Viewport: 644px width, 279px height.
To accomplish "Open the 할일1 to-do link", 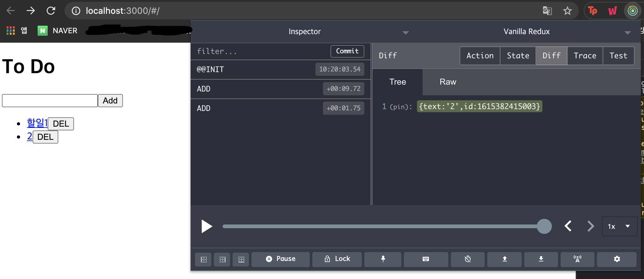I will [37, 123].
